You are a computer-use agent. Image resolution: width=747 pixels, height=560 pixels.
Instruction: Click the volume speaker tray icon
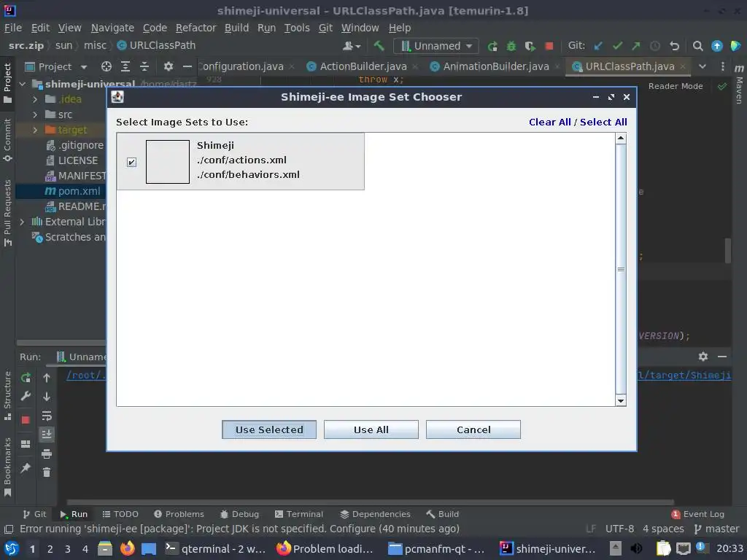(636, 548)
